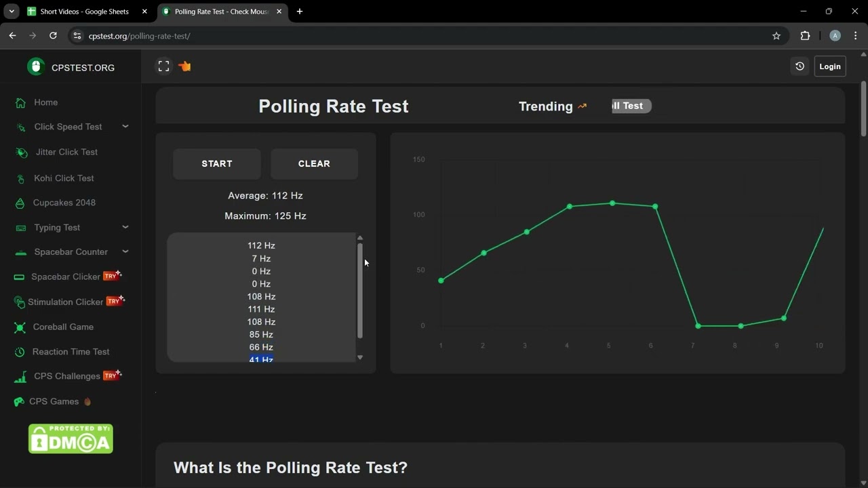Viewport: 868px width, 488px height.
Task: Click the Click Speed Test icon
Action: (x=21, y=127)
